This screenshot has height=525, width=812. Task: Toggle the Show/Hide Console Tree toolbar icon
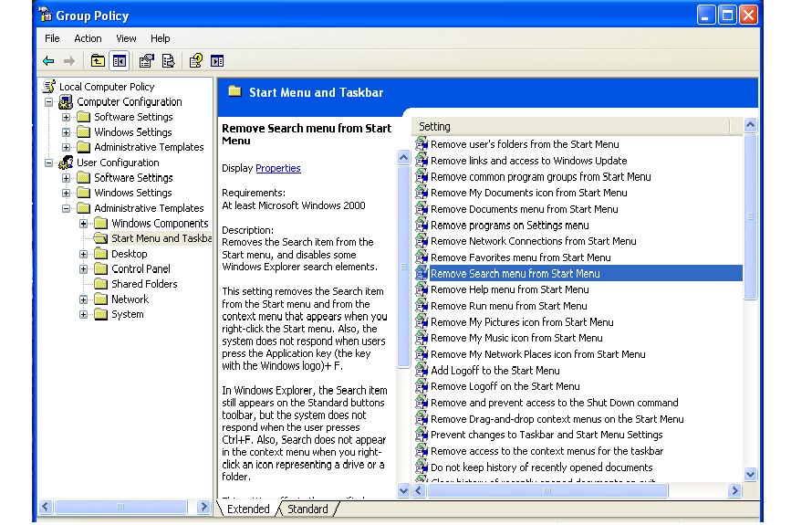(120, 61)
